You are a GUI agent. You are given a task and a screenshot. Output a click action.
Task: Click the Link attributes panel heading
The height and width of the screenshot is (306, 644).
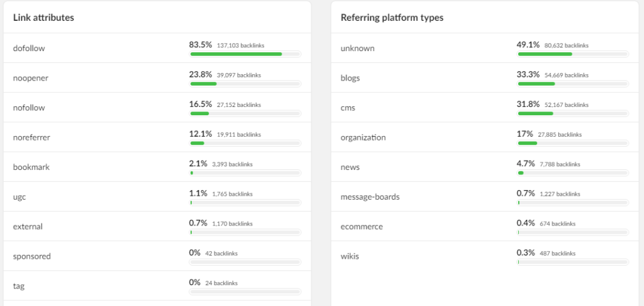pos(43,18)
